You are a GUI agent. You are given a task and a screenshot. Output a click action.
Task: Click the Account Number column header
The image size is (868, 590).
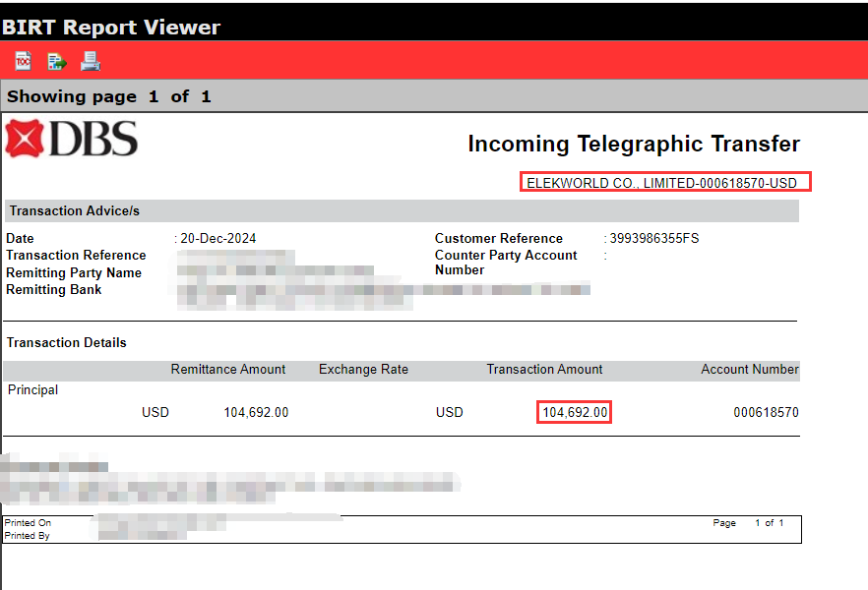750,369
